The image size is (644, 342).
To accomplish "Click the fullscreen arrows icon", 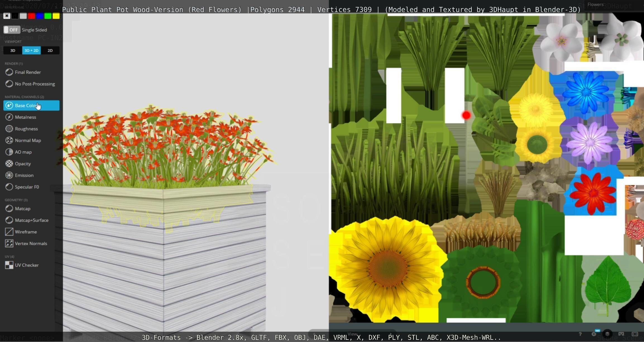I will coord(635,334).
